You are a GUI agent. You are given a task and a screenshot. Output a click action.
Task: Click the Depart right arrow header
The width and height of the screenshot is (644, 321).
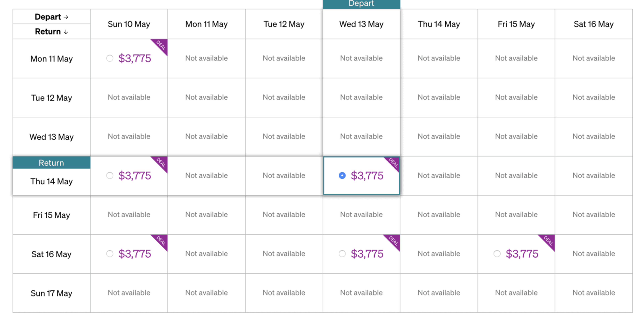51,17
